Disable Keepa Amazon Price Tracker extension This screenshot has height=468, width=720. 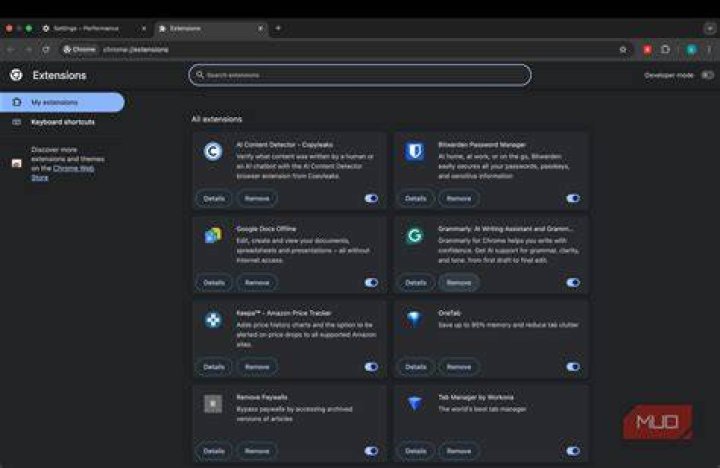(x=371, y=367)
